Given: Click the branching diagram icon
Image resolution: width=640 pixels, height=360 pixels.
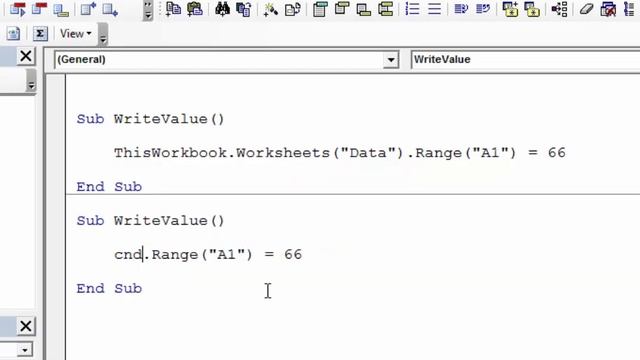Looking at the screenshot, I should pyautogui.click(x=559, y=9).
